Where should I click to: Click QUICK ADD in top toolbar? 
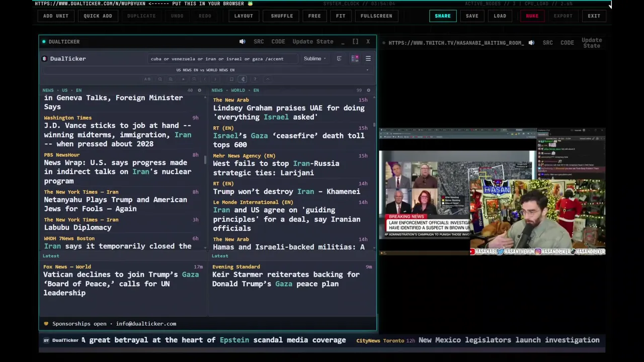(98, 16)
